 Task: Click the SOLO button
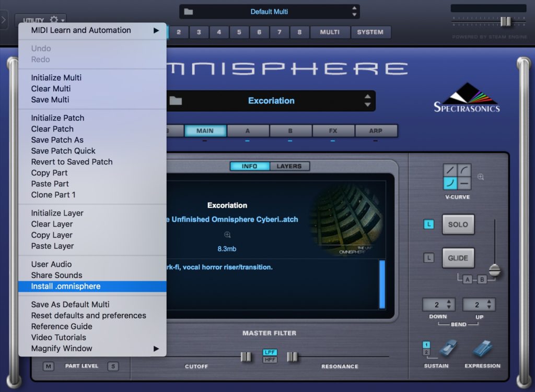pyautogui.click(x=458, y=224)
